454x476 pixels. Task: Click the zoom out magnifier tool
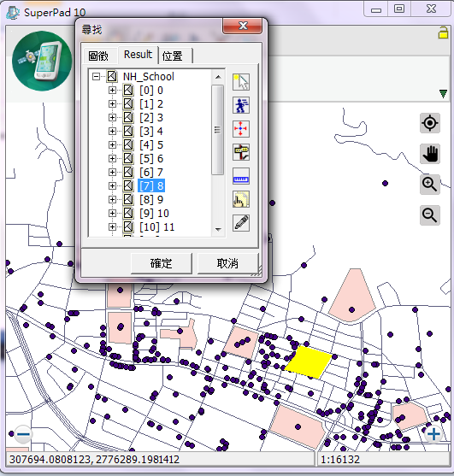pyautogui.click(x=430, y=215)
